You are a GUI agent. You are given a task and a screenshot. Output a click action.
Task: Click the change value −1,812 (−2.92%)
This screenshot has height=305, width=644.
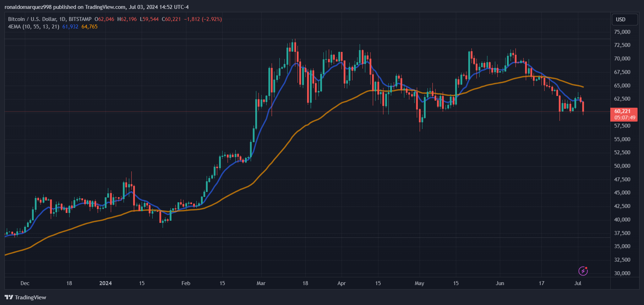click(x=203, y=19)
